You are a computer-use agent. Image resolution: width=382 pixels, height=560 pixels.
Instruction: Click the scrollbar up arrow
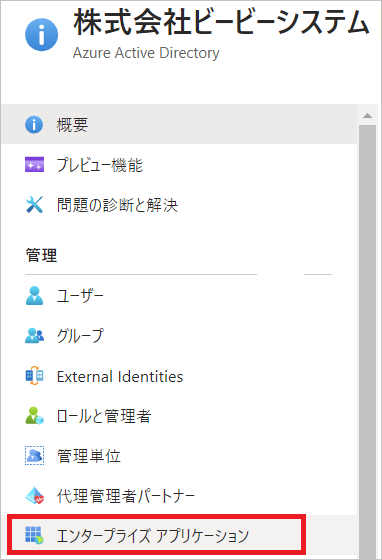[x=367, y=116]
